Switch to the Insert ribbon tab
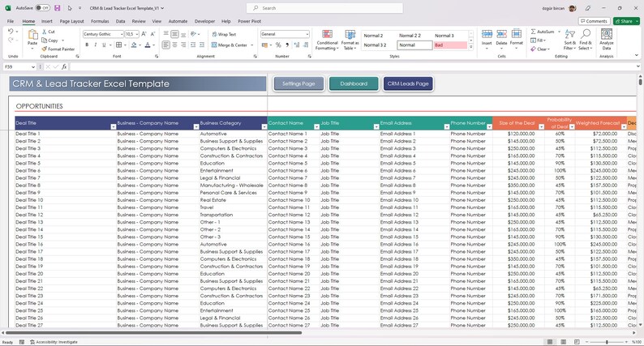 tap(47, 21)
